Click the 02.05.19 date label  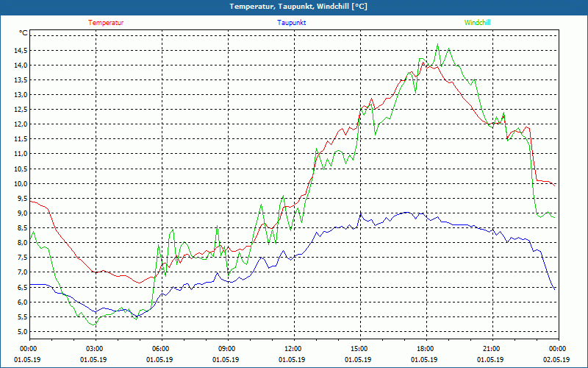[556, 360]
